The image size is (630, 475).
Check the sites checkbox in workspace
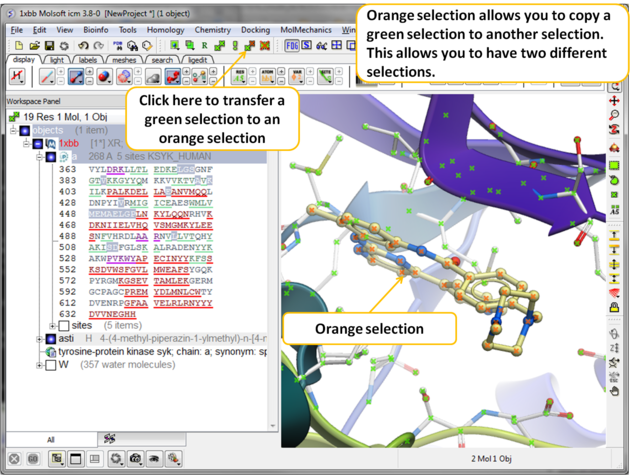pyautogui.click(x=64, y=326)
